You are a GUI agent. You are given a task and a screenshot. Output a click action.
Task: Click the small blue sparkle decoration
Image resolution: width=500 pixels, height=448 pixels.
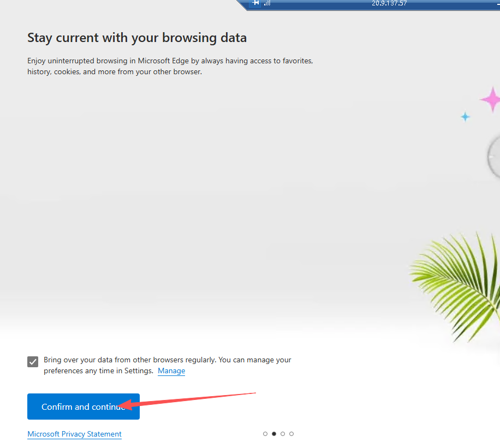coord(465,117)
